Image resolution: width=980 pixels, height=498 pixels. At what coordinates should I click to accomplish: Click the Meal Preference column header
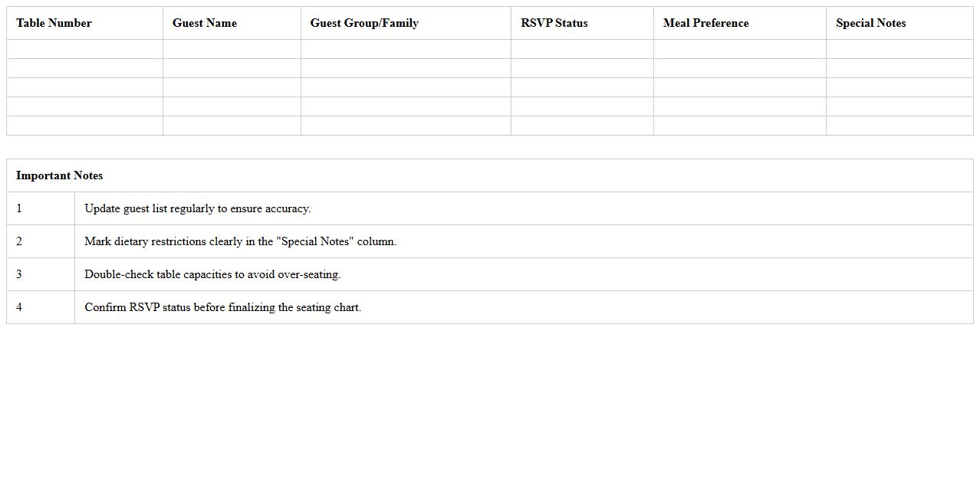pos(705,23)
